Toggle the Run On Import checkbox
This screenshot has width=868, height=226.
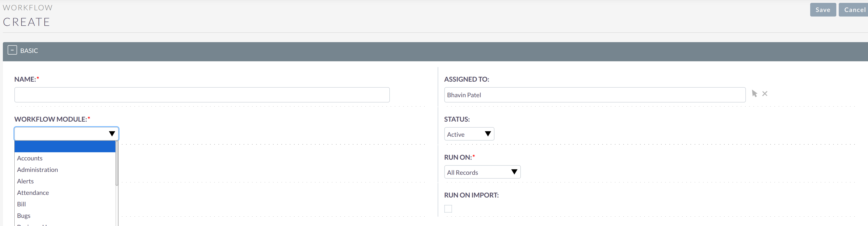[448, 209]
